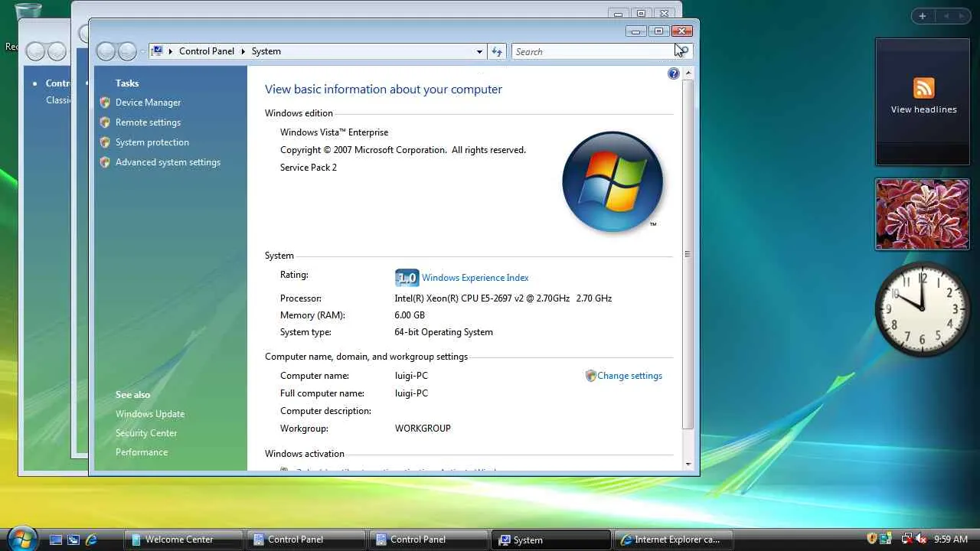Click the muted volume tray icon

coord(921,540)
